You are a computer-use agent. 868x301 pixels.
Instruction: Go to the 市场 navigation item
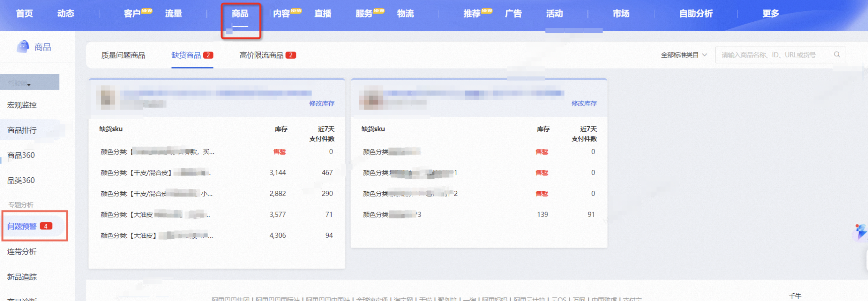coord(621,13)
